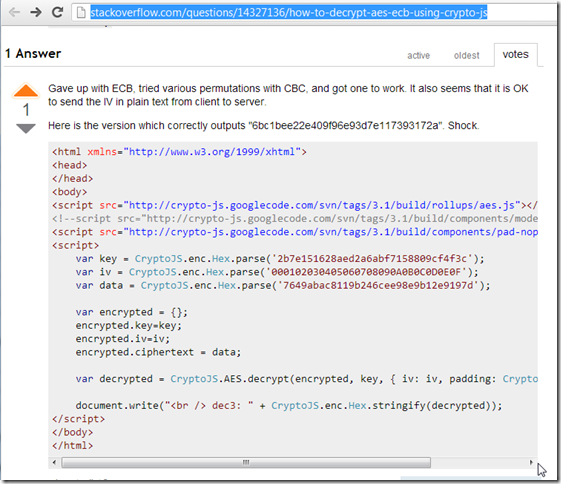Viewport: 561px width, 484px height.
Task: Click the 'var key' code line
Action: point(280,258)
